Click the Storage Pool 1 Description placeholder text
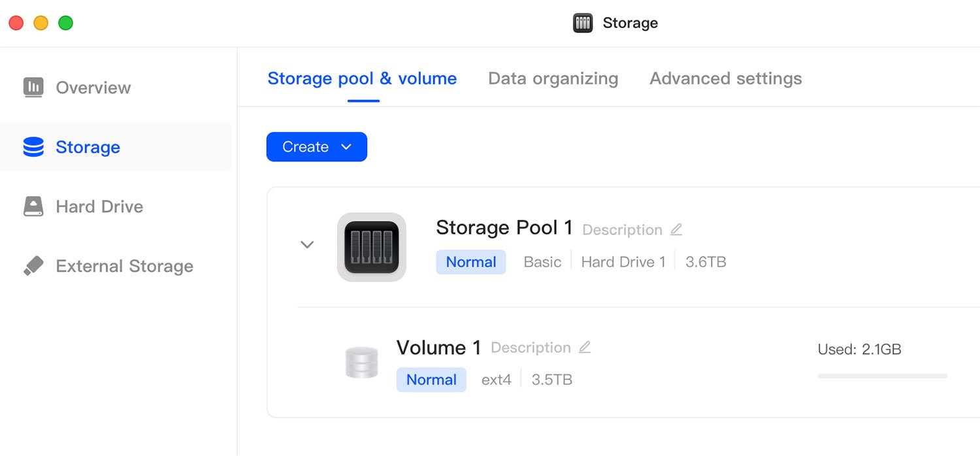 (622, 230)
